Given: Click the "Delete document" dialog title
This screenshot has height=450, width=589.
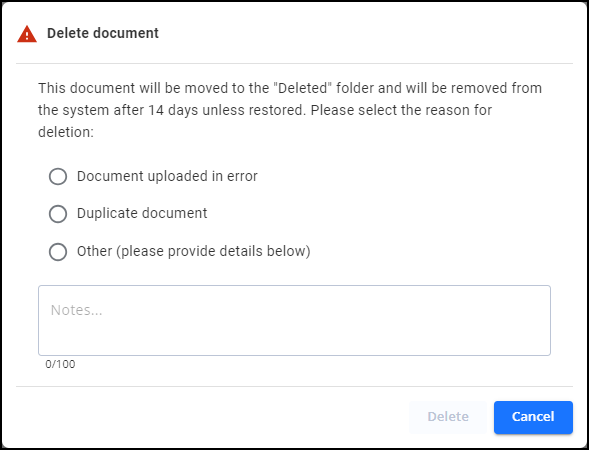Looking at the screenshot, I should point(103,33).
